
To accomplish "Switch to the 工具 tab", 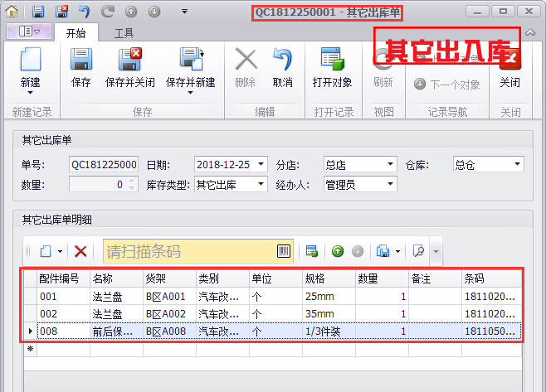I will [124, 33].
